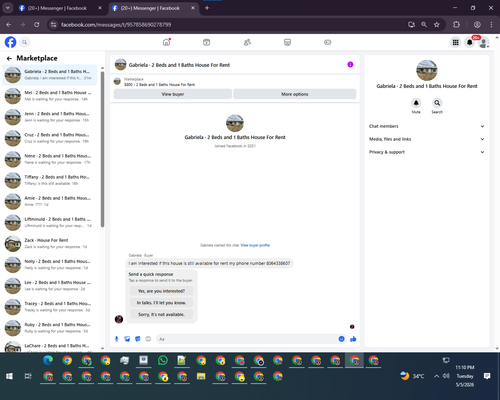
Task: Open the $800 listing banner under the chat header
Action: 235,82
